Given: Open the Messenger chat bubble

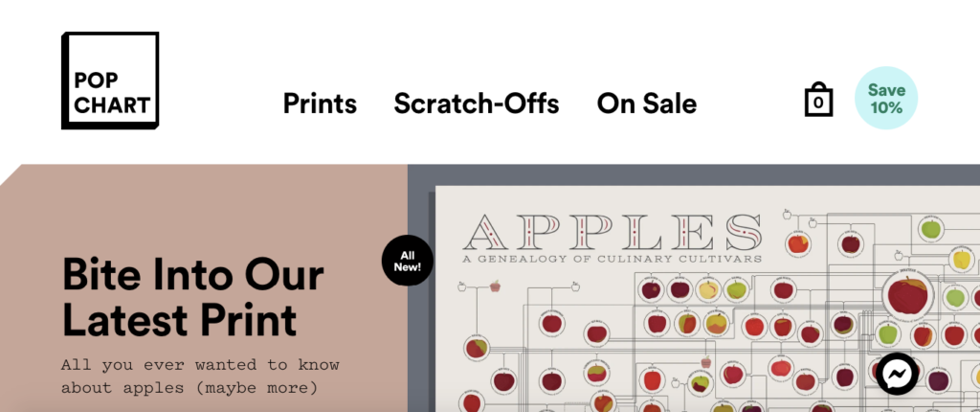Looking at the screenshot, I should [x=897, y=375].
